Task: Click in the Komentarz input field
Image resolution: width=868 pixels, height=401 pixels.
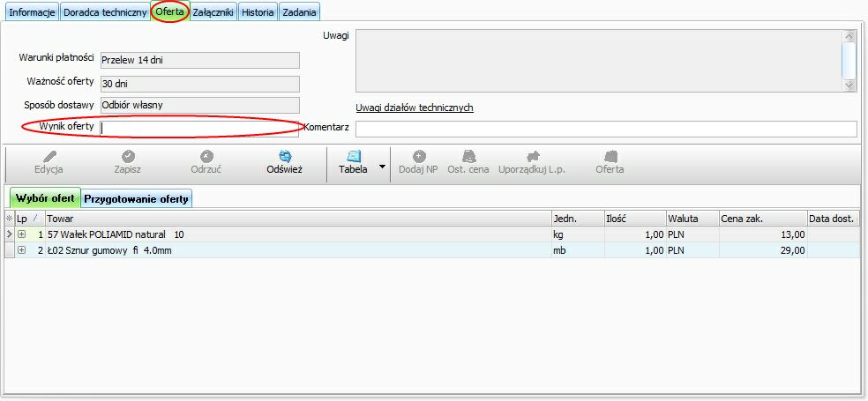Action: (x=605, y=129)
